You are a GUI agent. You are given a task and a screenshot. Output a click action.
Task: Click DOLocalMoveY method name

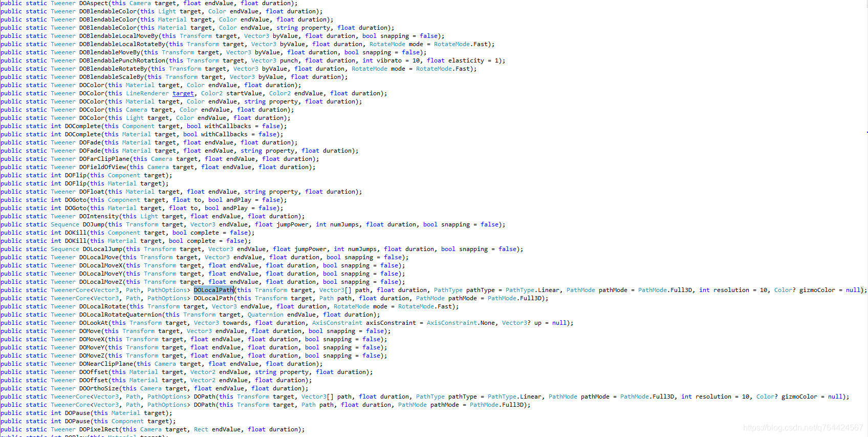coord(101,274)
